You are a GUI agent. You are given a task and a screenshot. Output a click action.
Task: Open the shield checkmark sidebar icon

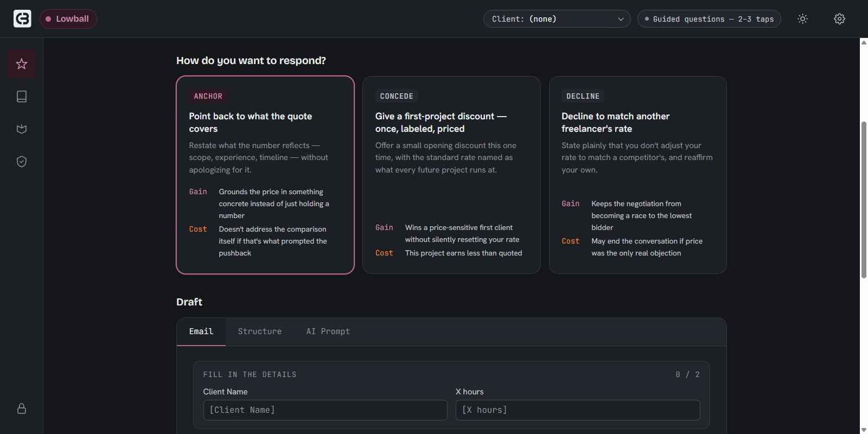(x=22, y=162)
